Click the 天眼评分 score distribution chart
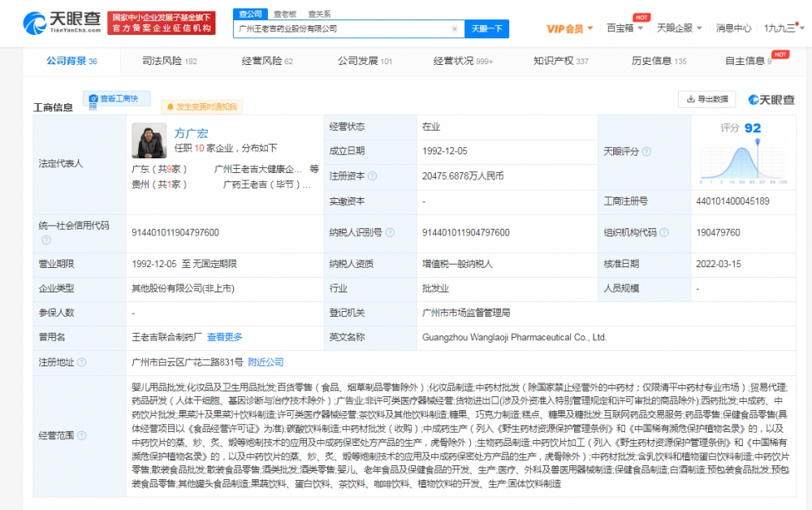The image size is (812, 510). (x=743, y=161)
